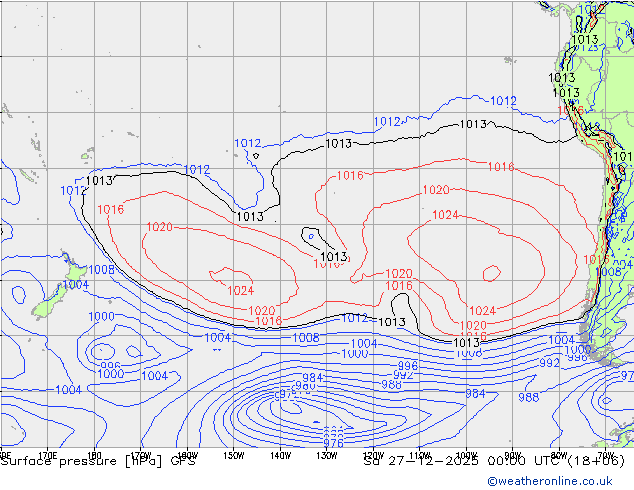Click the 992 label off southern Chile

[x=549, y=363]
